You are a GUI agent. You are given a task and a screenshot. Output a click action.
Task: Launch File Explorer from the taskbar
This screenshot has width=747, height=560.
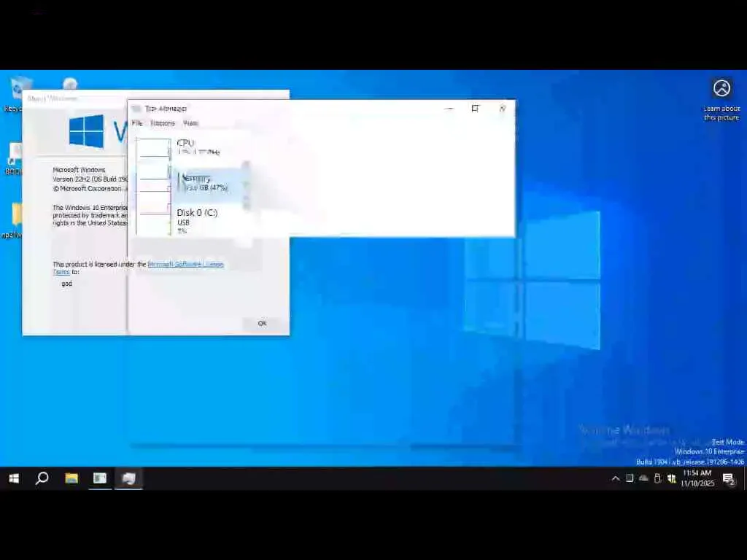71,478
